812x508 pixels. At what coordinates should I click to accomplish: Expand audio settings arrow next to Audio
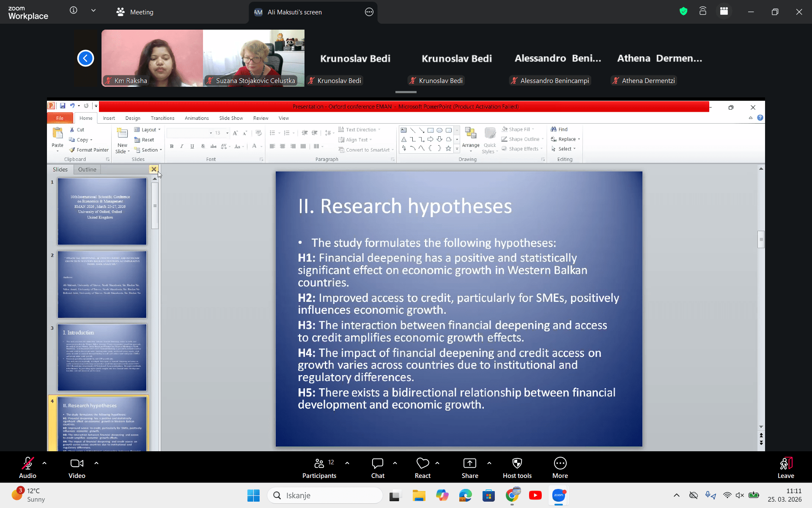coord(44,463)
